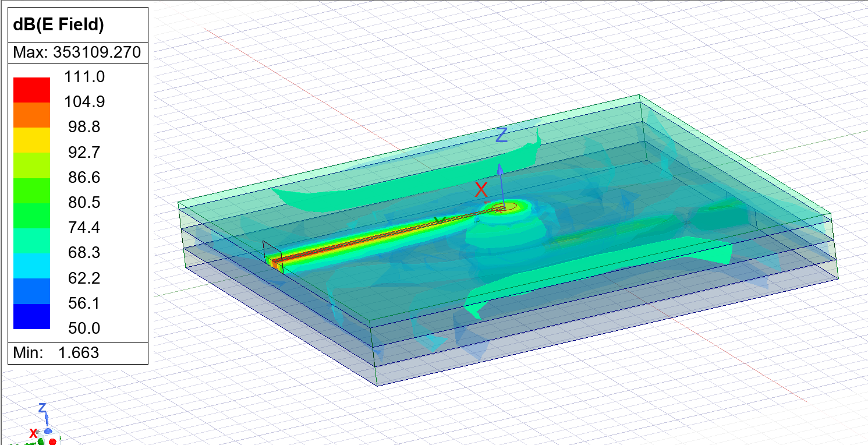The height and width of the screenshot is (445, 868).
Task: Click the cyan color band in legend
Action: coord(32,266)
